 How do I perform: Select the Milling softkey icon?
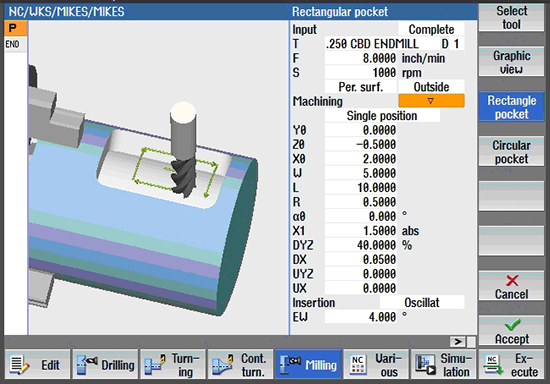[x=290, y=365]
